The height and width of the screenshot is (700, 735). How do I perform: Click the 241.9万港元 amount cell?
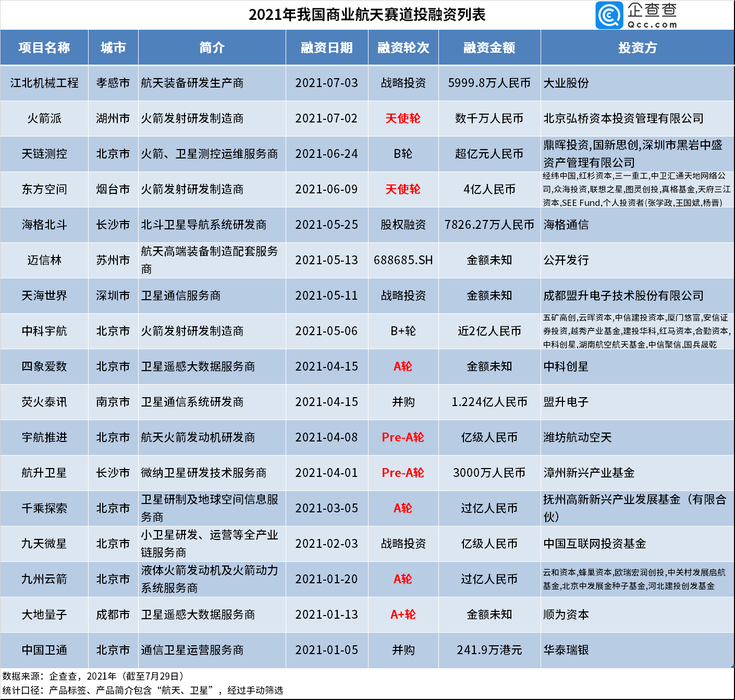(x=489, y=650)
